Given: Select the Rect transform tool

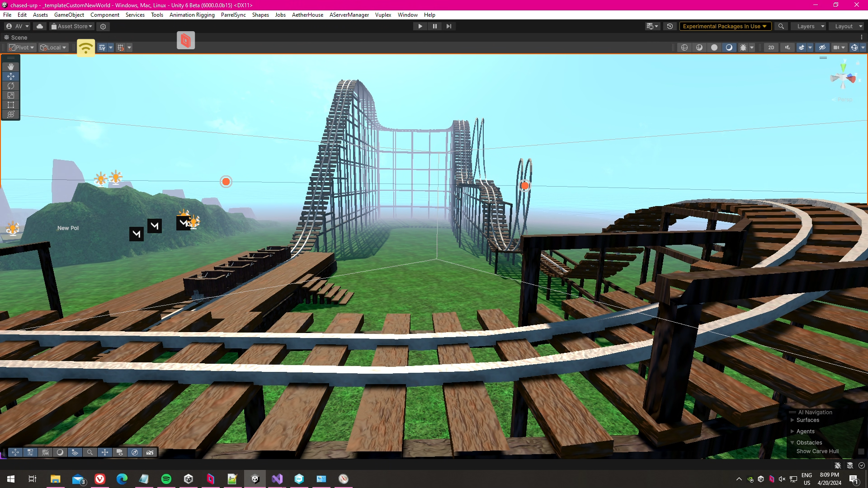Looking at the screenshot, I should [11, 105].
